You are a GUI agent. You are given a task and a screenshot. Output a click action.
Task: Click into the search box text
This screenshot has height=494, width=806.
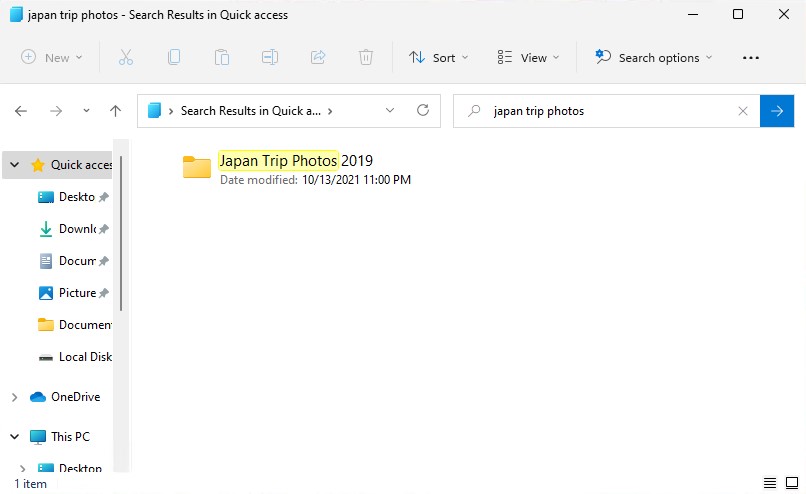539,111
